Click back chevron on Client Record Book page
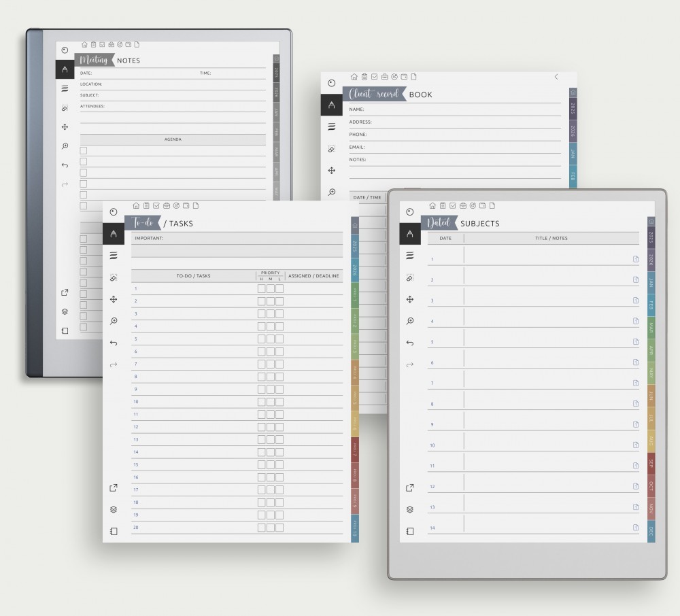This screenshot has width=680, height=616. pyautogui.click(x=556, y=77)
